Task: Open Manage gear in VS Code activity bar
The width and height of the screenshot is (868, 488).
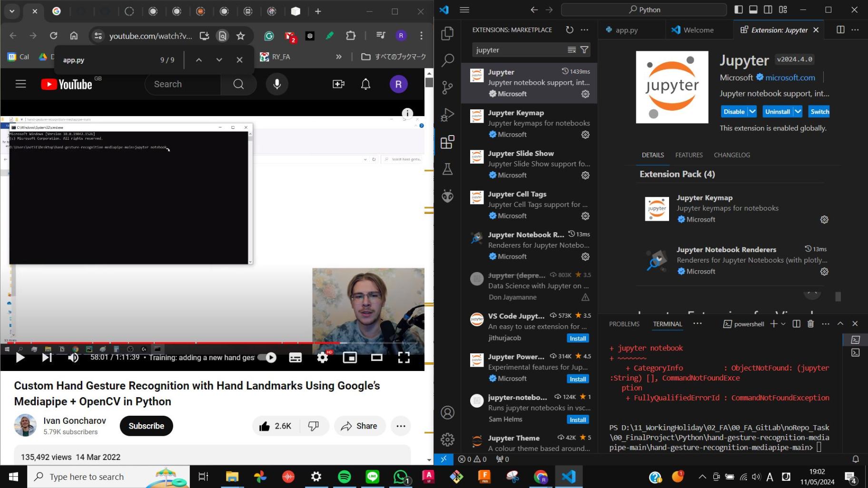Action: (x=447, y=439)
